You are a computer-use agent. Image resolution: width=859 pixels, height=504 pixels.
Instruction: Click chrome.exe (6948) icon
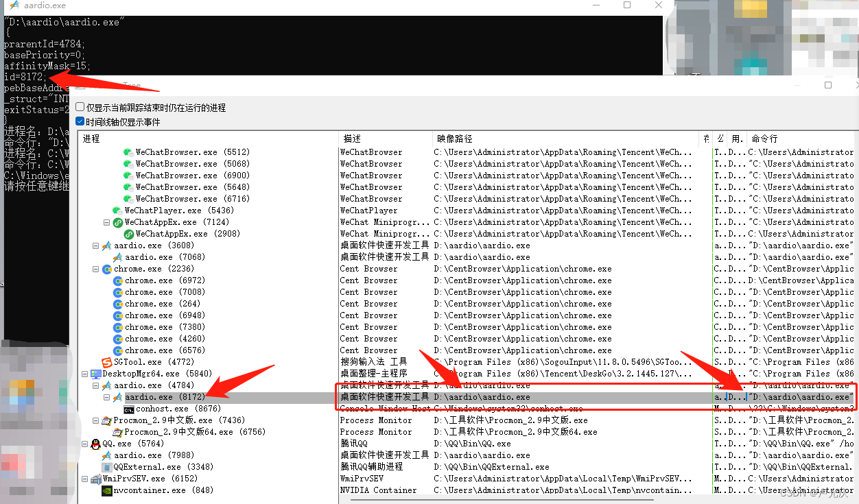click(117, 315)
